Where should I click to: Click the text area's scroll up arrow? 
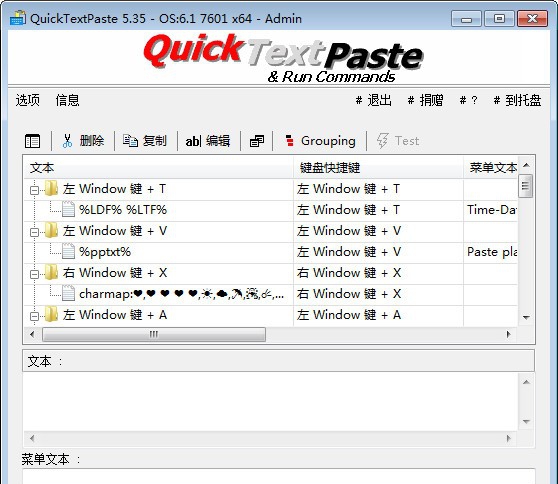pyautogui.click(x=526, y=382)
